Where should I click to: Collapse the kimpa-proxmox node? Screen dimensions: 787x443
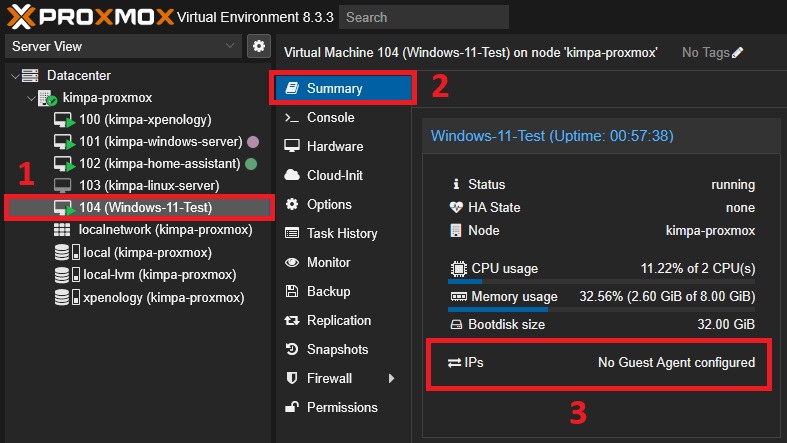(30, 98)
